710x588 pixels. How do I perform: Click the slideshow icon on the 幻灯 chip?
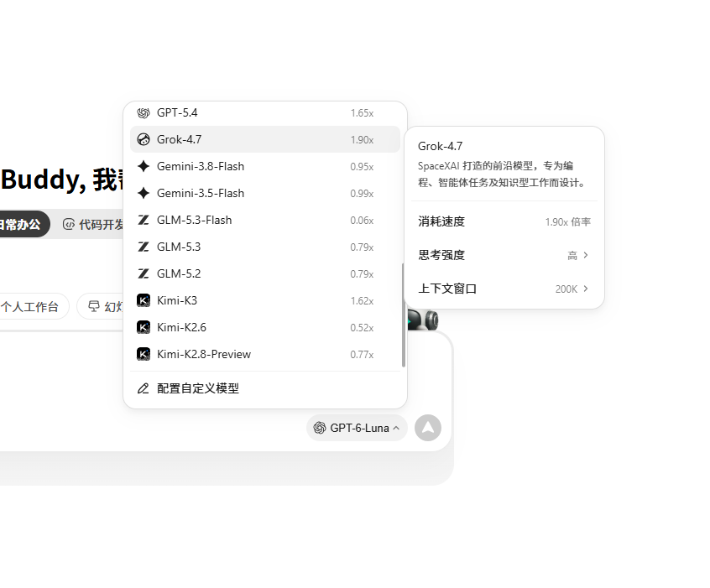(x=94, y=306)
